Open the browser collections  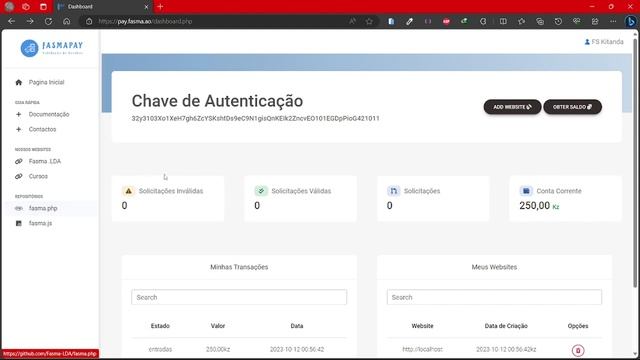(x=540, y=21)
